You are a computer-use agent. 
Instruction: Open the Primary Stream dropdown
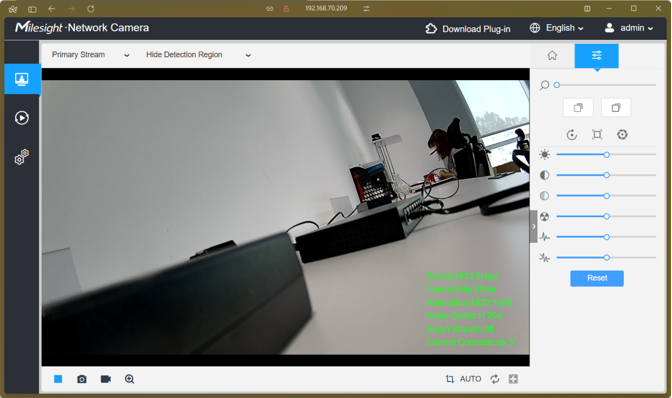[90, 55]
